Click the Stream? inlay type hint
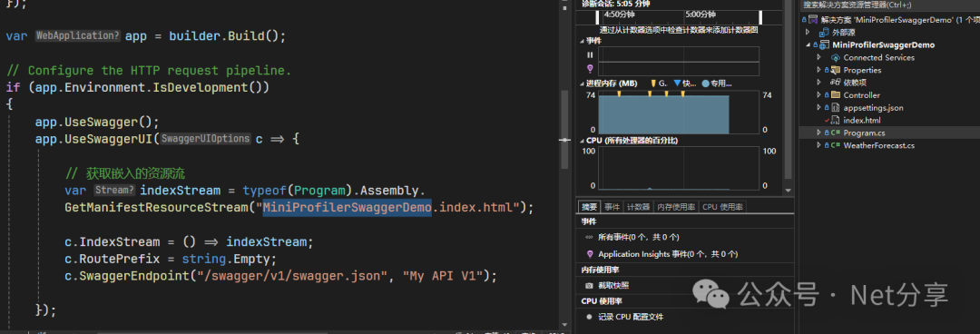The image size is (980, 334). (x=114, y=190)
